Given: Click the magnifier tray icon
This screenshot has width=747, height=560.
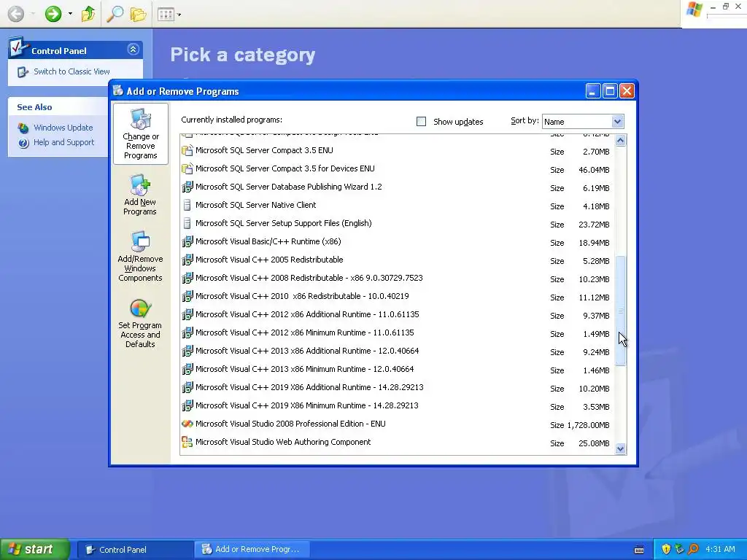Looking at the screenshot, I should pyautogui.click(x=694, y=550).
